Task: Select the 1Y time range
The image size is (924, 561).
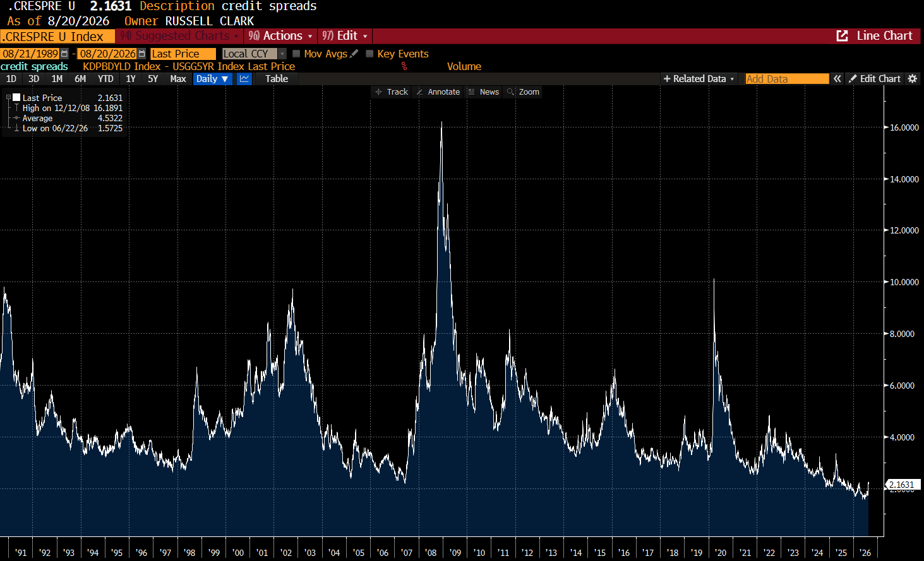Action: pos(131,79)
